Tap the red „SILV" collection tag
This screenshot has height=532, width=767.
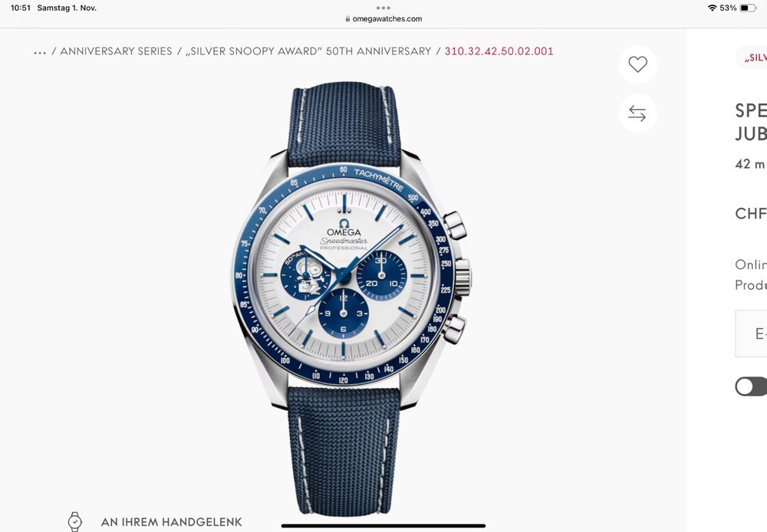coord(755,57)
